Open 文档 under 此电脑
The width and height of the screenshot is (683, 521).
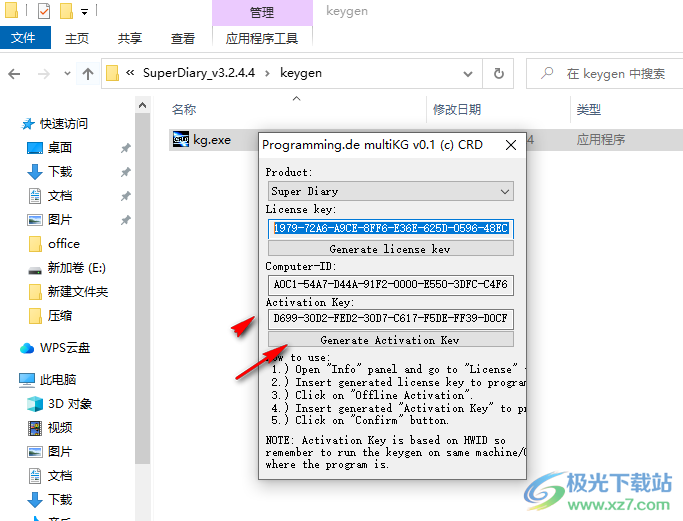(x=60, y=476)
